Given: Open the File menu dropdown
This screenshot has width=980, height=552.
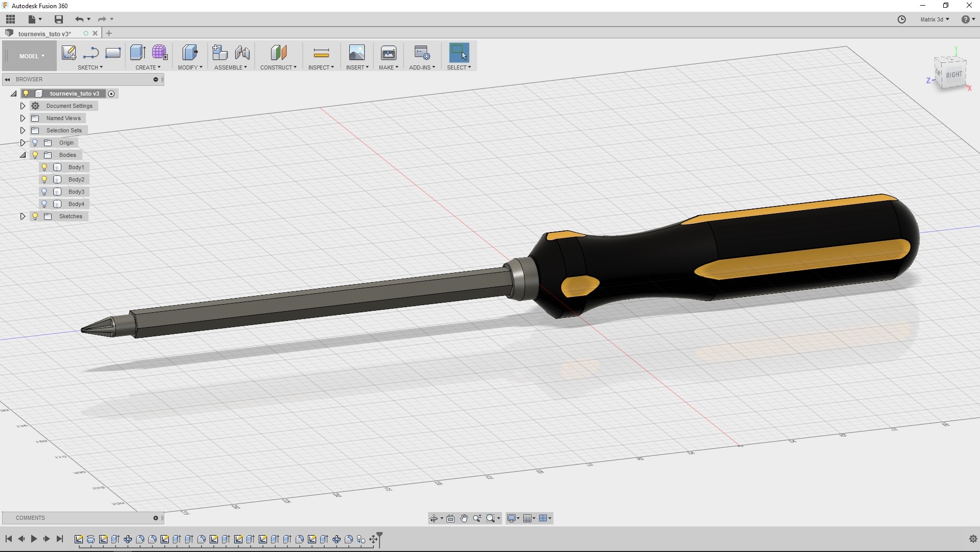Looking at the screenshot, I should click(x=35, y=19).
